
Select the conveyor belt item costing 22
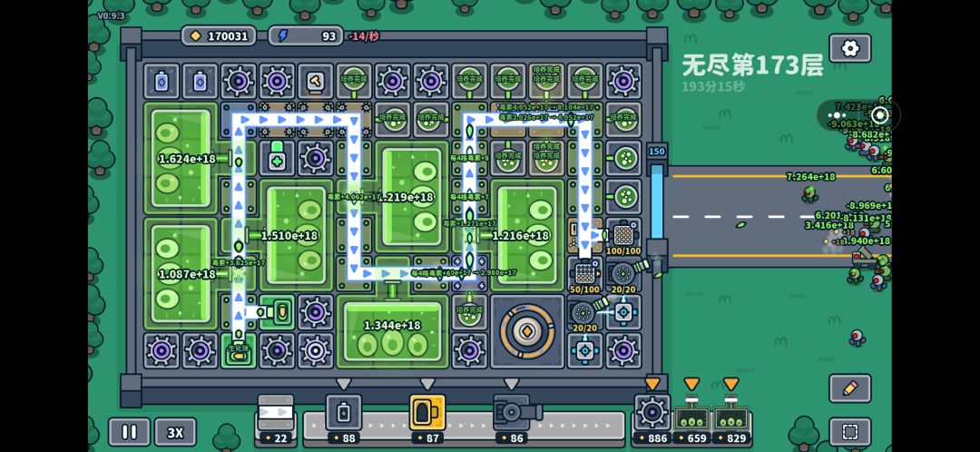tap(276, 419)
